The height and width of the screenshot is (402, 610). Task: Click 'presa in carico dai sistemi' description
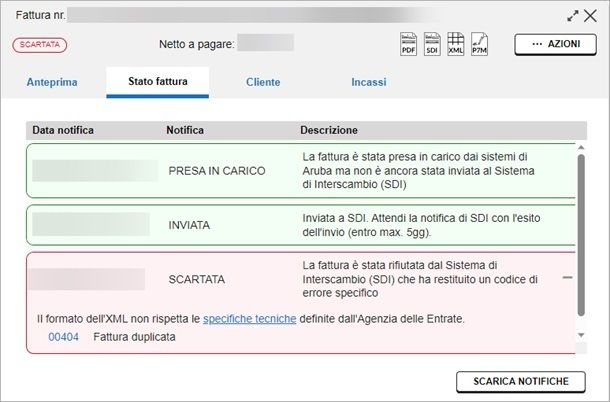[419, 171]
